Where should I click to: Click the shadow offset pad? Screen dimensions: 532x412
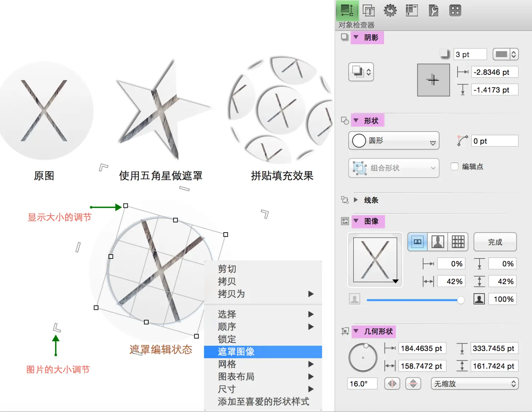(433, 80)
